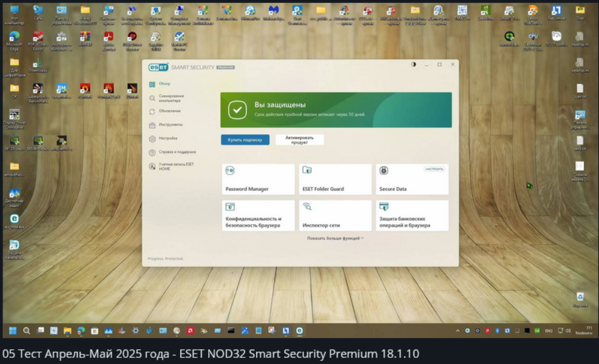599x364 pixels.
Task: Click the taskbar Search icon
Action: click(26, 331)
